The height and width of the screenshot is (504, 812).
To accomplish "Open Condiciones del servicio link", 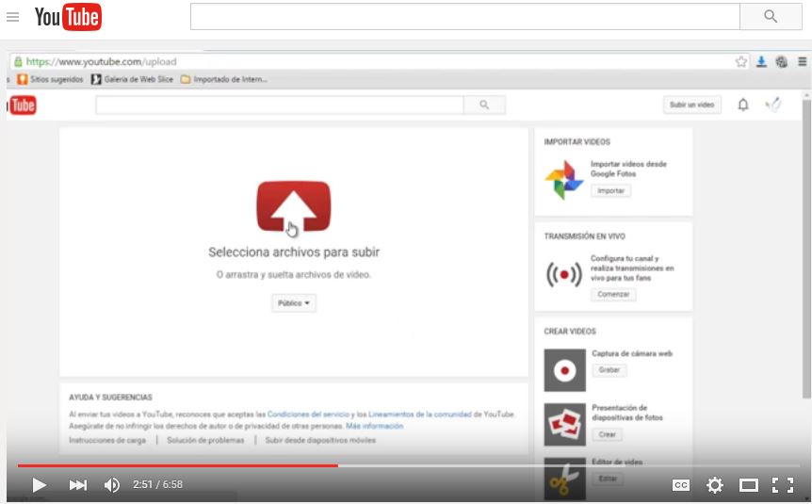I will (x=309, y=415).
